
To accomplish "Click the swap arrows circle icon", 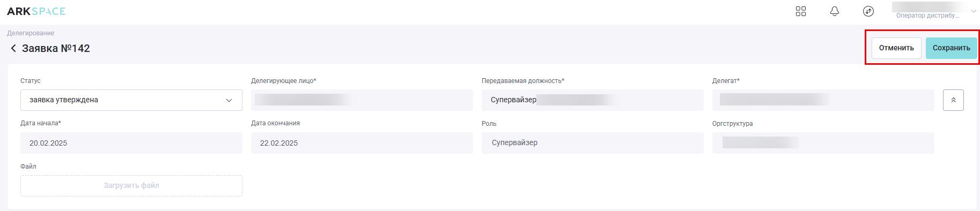I will [x=868, y=11].
